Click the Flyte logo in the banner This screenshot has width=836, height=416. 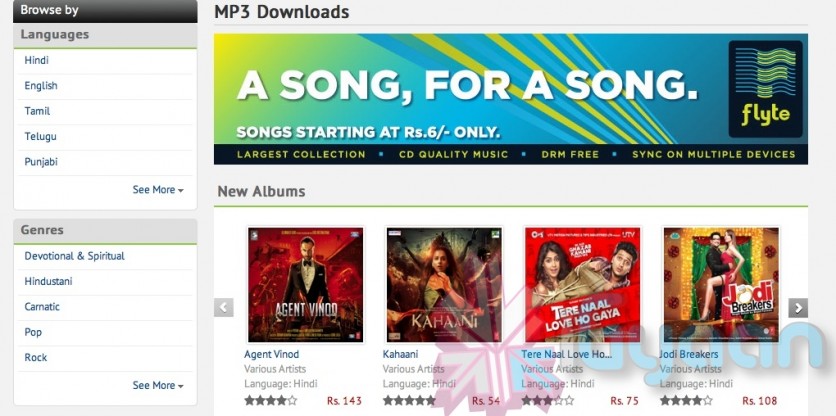[x=765, y=89]
